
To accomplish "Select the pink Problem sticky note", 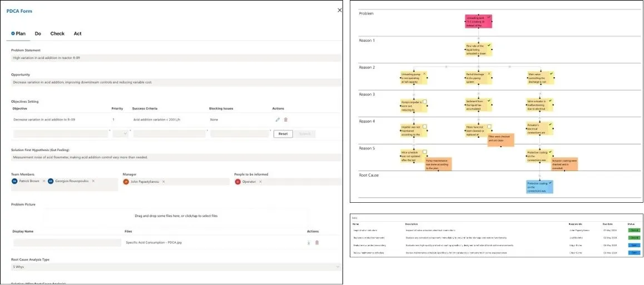I will (x=478, y=21).
